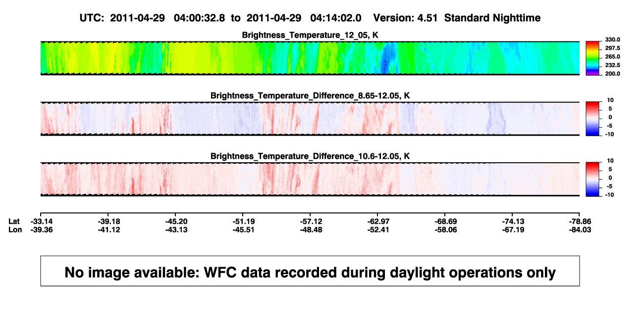The width and height of the screenshot is (644, 330).
Task: Click the Lat axis label
Action: (x=15, y=221)
